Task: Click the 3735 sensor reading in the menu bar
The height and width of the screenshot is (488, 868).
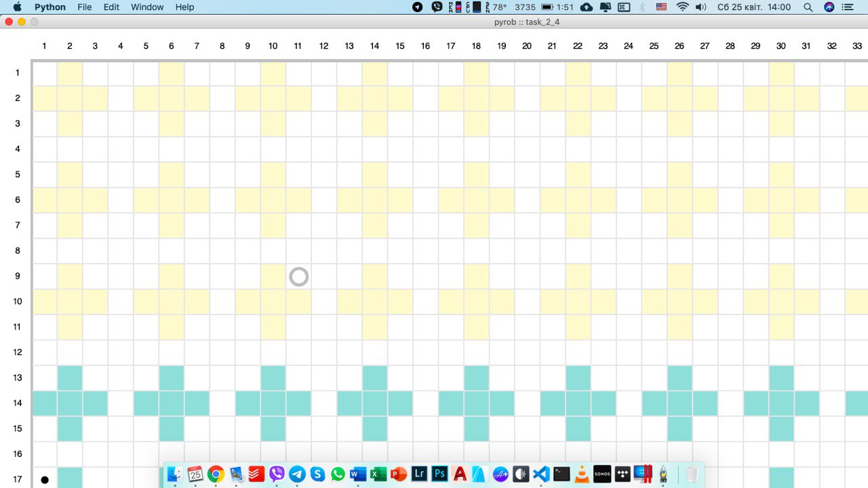Action: point(525,7)
